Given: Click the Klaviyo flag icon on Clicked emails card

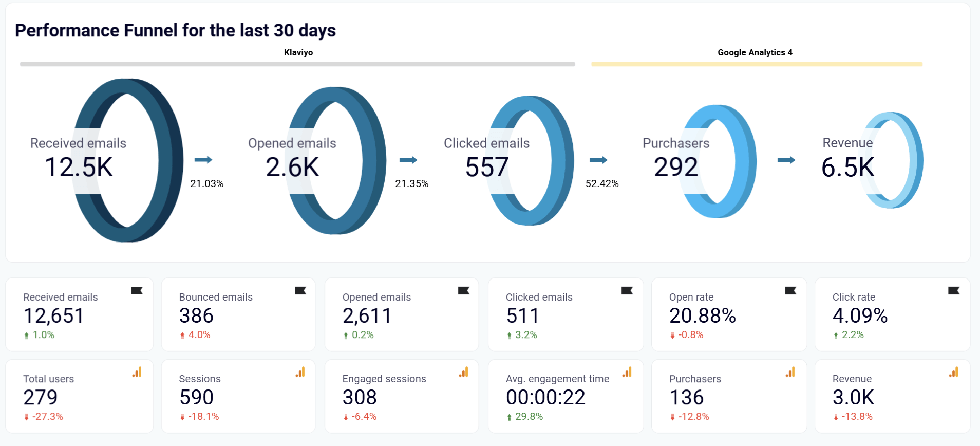Looking at the screenshot, I should (x=627, y=291).
